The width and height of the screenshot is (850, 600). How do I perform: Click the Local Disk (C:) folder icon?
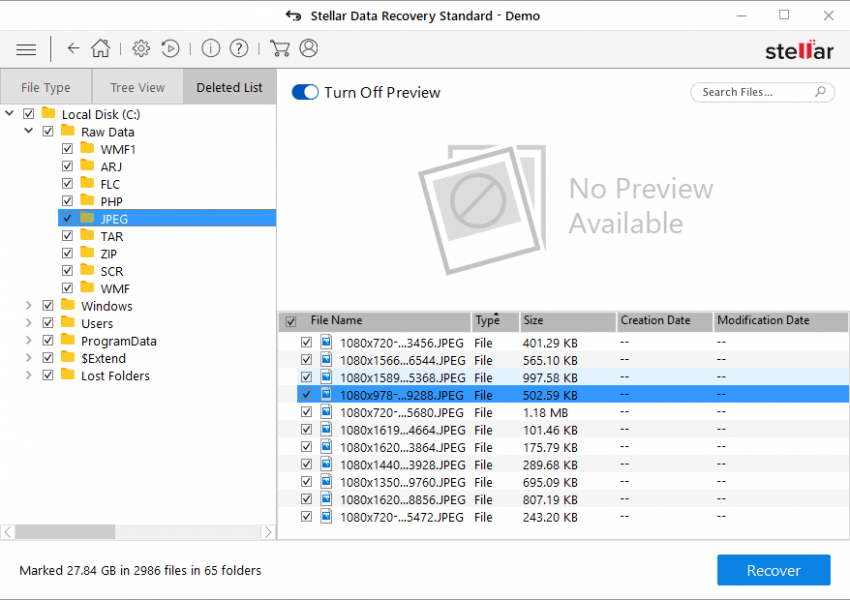tap(49, 113)
